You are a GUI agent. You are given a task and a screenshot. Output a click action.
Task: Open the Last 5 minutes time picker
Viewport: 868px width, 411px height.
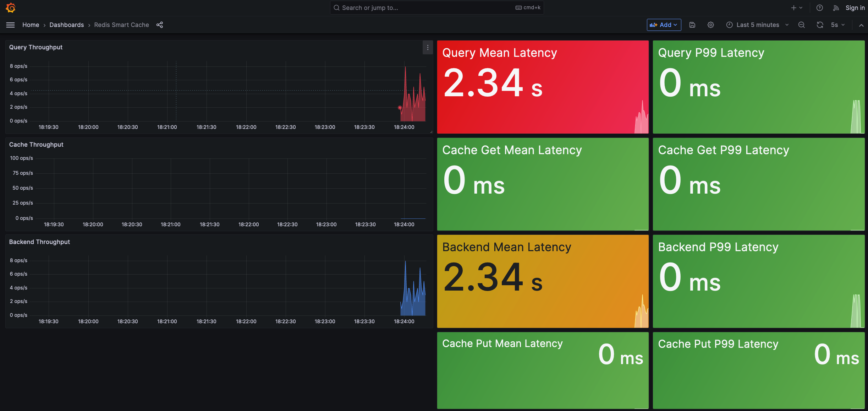click(x=757, y=25)
